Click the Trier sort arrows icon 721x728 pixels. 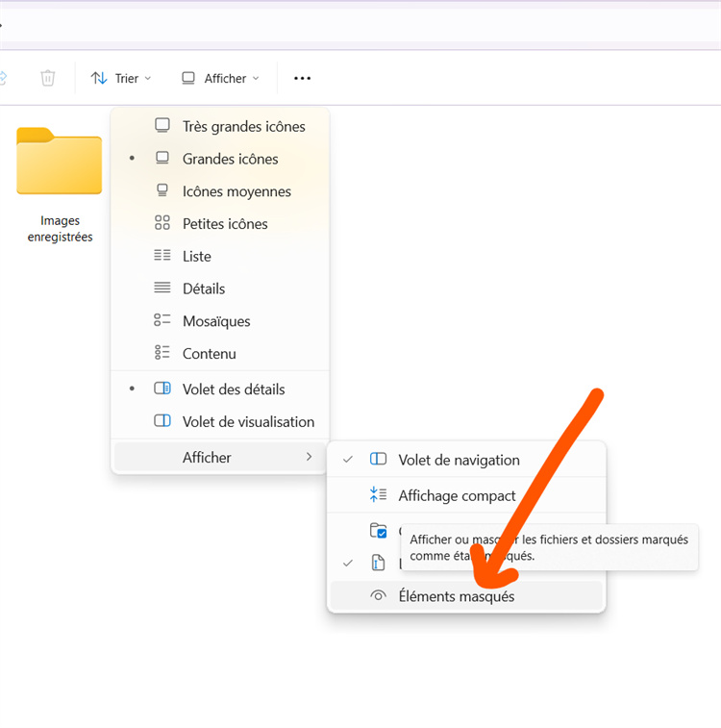point(99,78)
